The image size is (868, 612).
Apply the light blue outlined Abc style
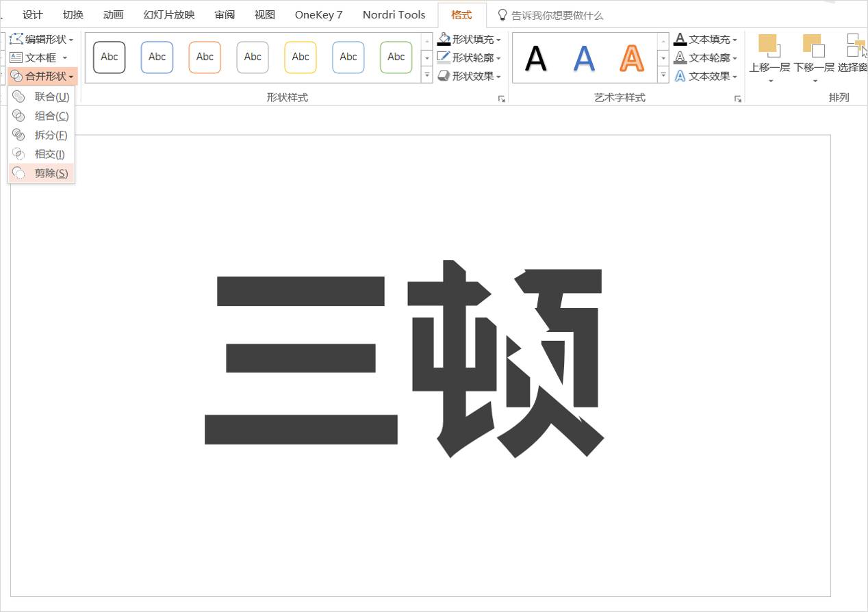(x=348, y=58)
